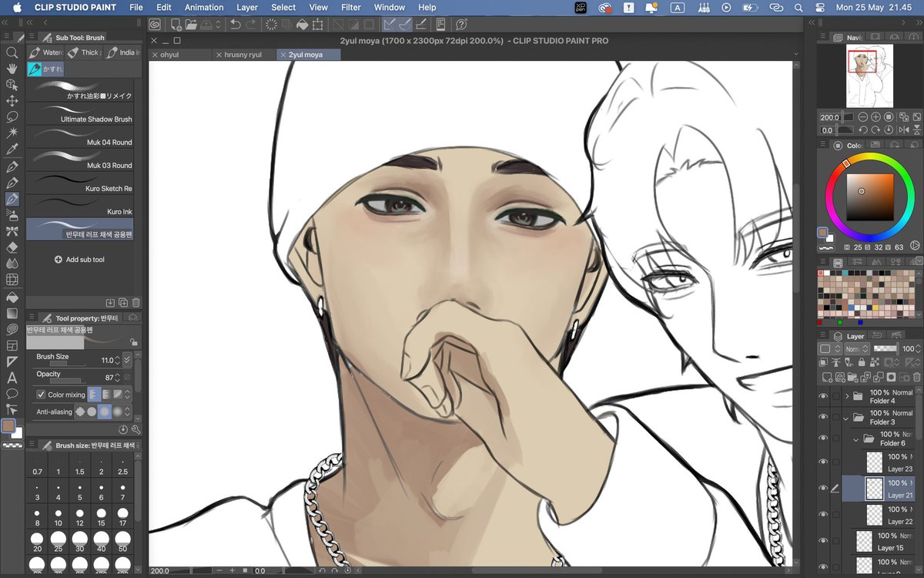Adjust Opacity value stepper
924x578 pixels.
coord(117,378)
